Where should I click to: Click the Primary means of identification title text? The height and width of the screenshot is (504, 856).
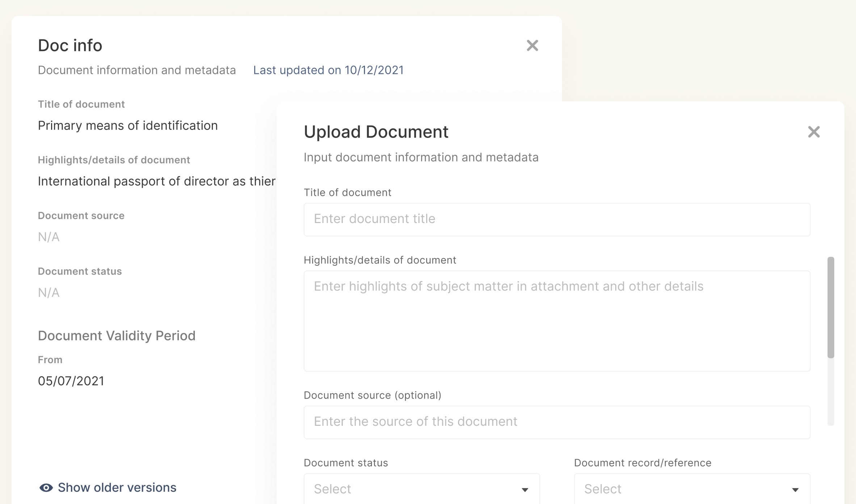tap(128, 126)
